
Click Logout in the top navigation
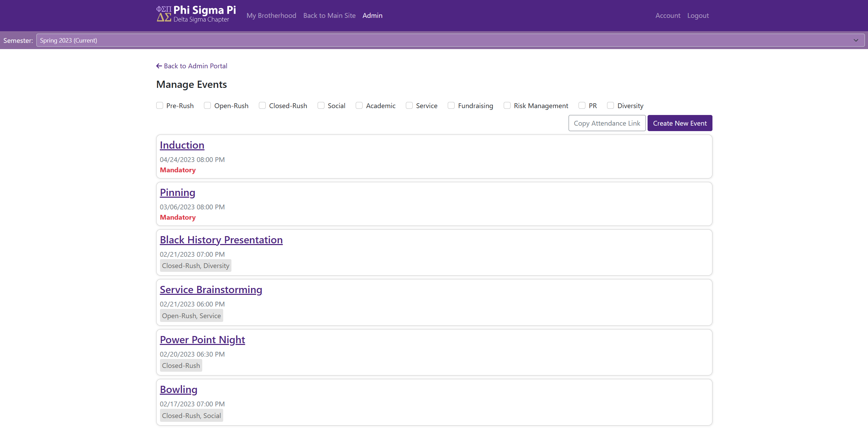698,15
